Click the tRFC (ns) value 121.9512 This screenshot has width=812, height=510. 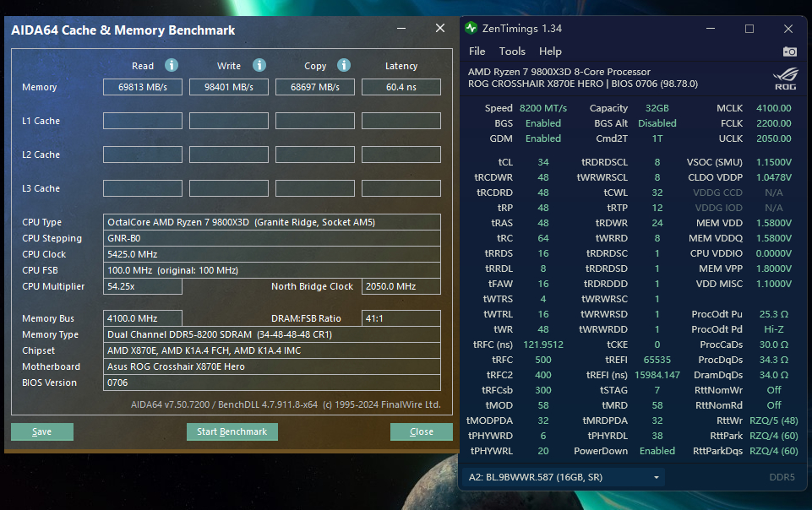(x=543, y=345)
